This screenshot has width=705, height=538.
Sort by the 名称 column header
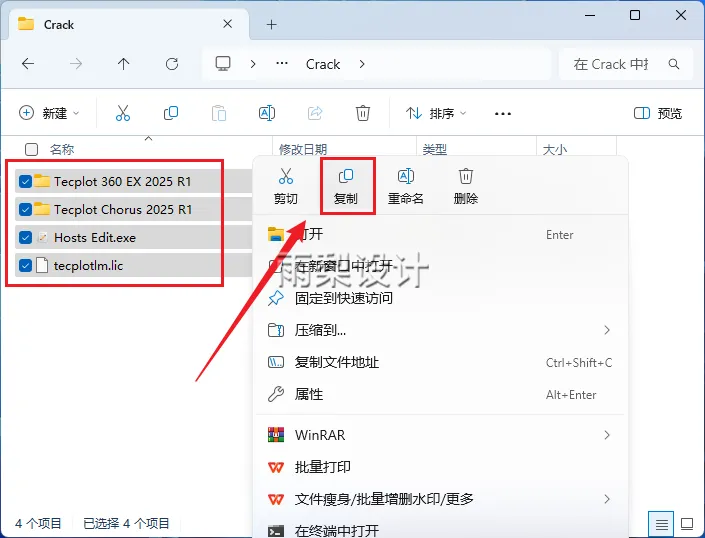62,149
